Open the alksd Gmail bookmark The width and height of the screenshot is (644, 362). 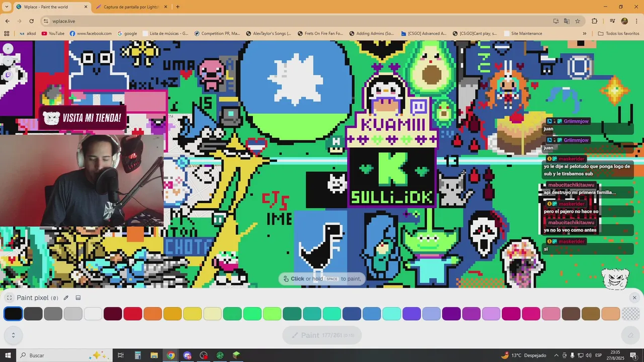(x=28, y=34)
